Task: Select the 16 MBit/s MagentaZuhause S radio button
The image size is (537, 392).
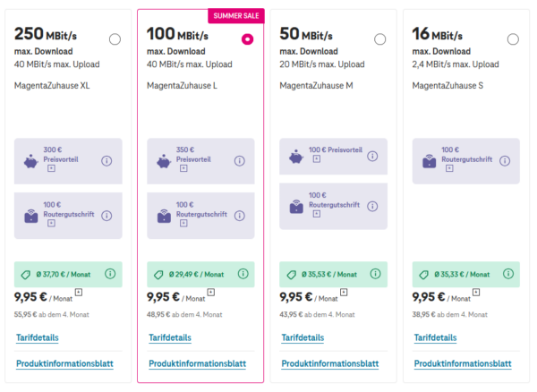Action: pyautogui.click(x=513, y=39)
